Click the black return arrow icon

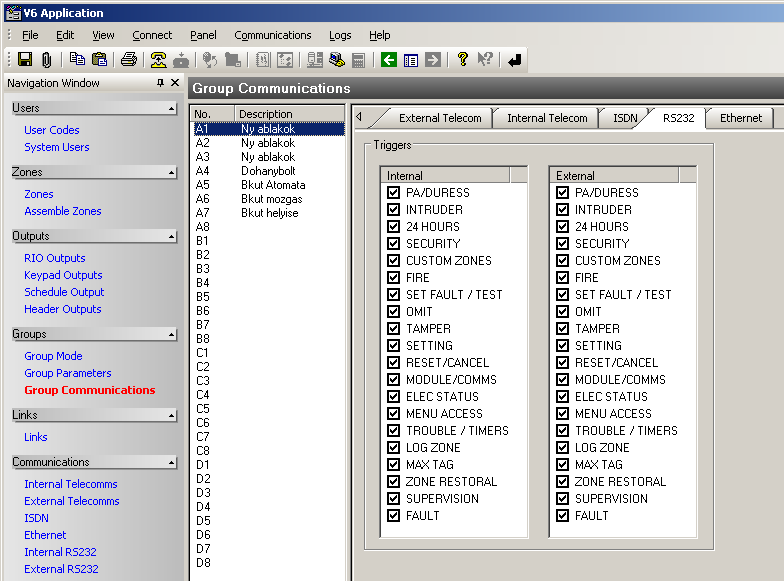click(514, 60)
